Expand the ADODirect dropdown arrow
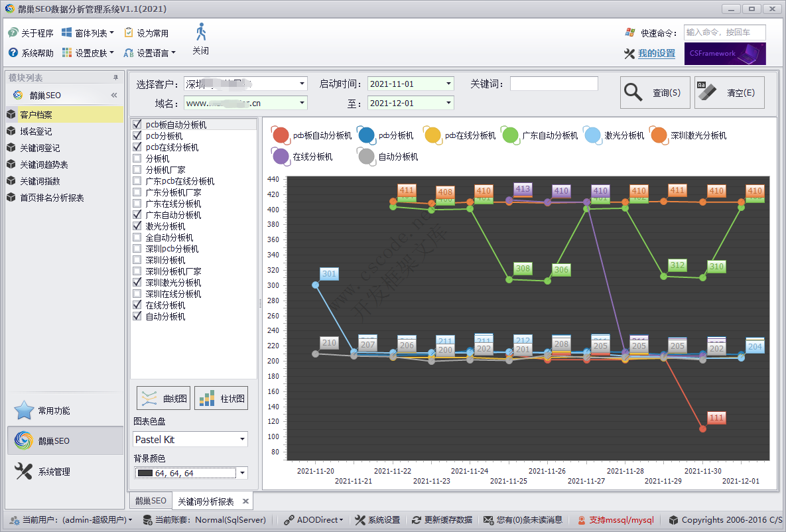Viewport: 786px width, 532px height. point(341,520)
